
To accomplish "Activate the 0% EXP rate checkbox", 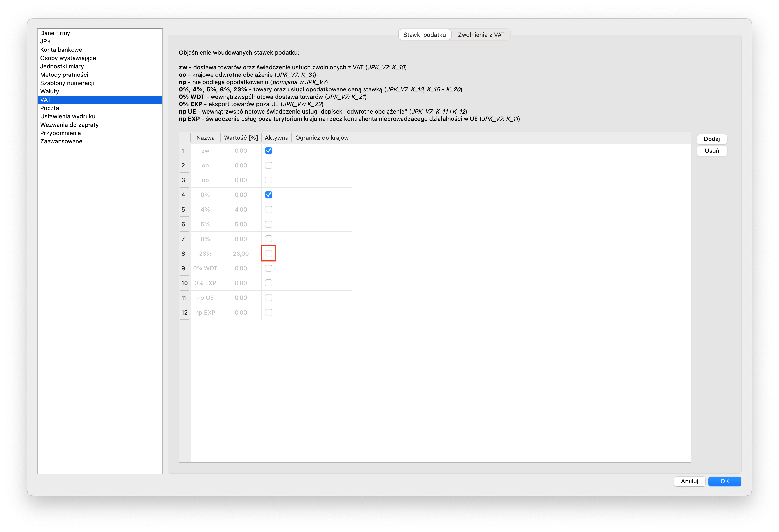I will tap(268, 283).
